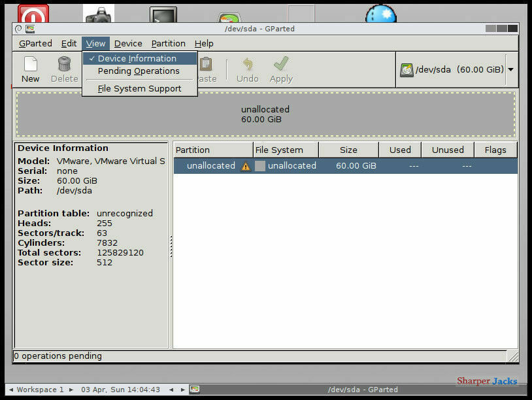Screen dimensions: 532x400
Task: Open the camera screenshot icon on desktop
Action: coord(99,14)
